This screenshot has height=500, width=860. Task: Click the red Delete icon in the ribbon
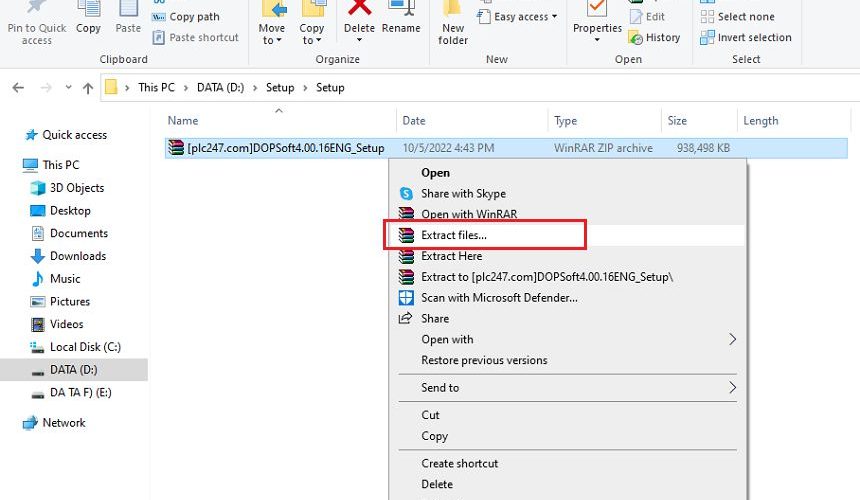tap(359, 8)
